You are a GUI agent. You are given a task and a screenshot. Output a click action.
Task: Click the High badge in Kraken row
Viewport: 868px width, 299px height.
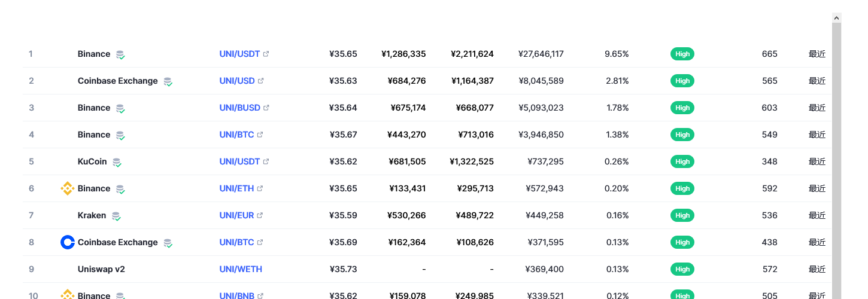(x=682, y=215)
